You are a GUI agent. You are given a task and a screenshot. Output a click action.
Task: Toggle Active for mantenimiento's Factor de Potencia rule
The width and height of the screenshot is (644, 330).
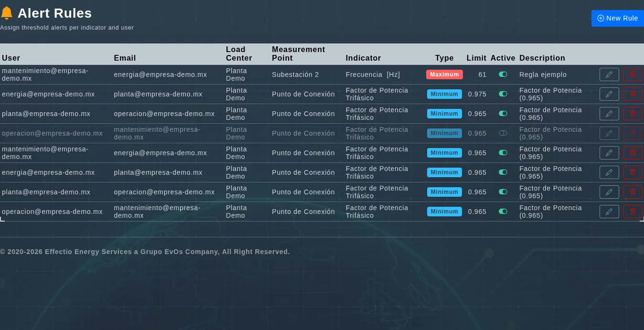[503, 153]
